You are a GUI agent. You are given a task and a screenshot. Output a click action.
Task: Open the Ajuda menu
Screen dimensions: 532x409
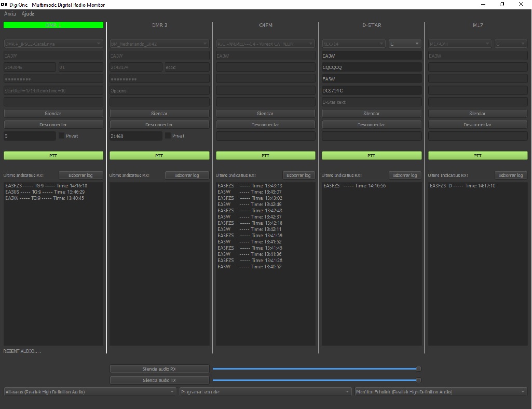tap(28, 13)
